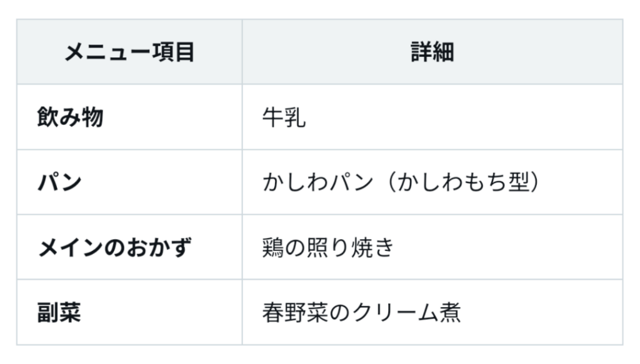This screenshot has width=640, height=364.
Task: Click the 物 character in 飲み物
Action: (92, 117)
